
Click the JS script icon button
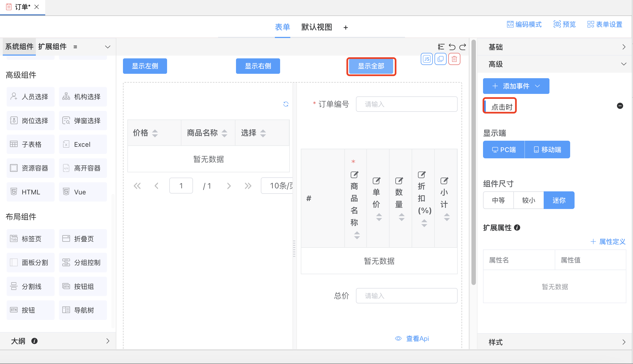tap(427, 59)
